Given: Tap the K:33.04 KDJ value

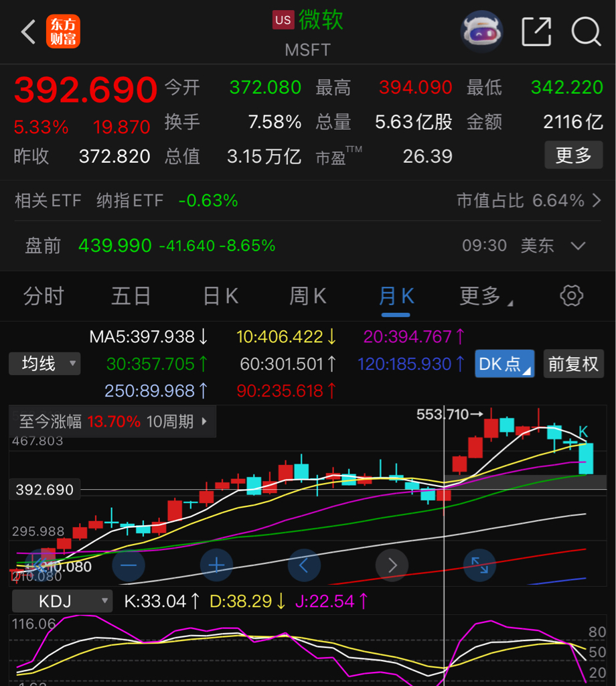Looking at the screenshot, I should [162, 601].
